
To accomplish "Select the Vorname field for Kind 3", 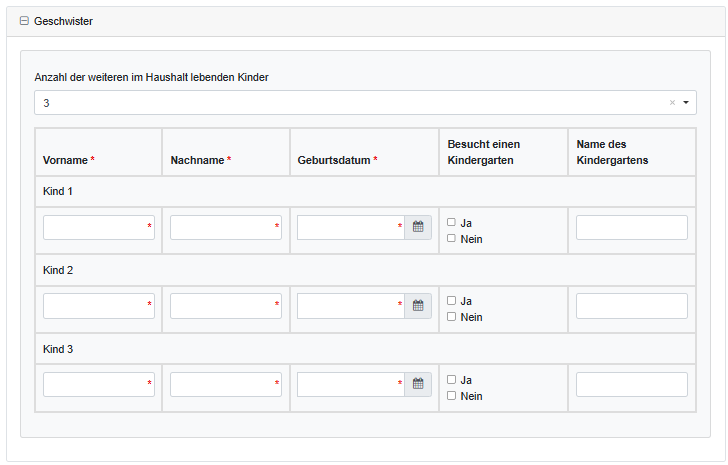I will click(95, 384).
